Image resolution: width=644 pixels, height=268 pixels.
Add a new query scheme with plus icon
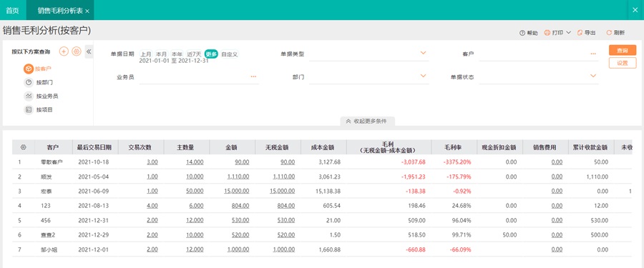pyautogui.click(x=64, y=51)
